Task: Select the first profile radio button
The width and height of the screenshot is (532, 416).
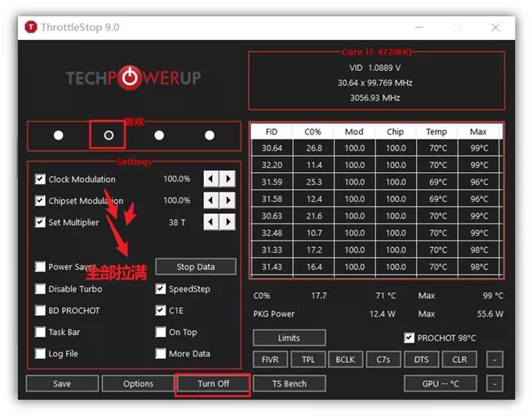Action: coord(59,135)
